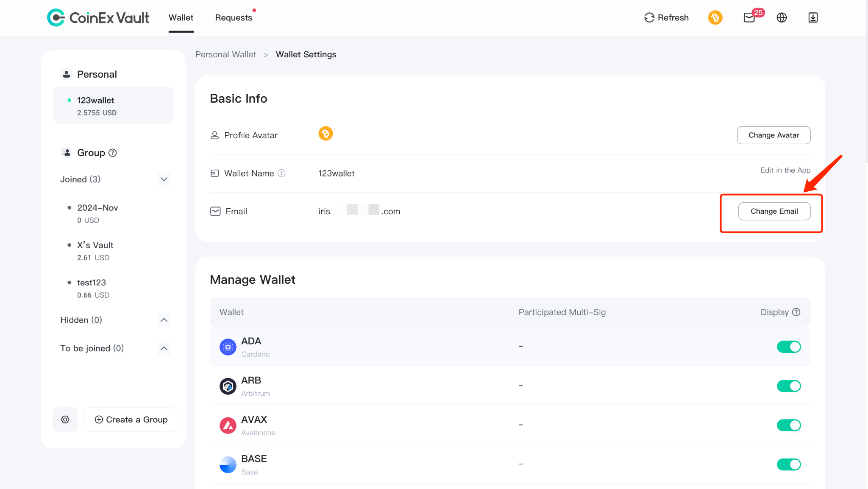Expand the Hidden (0) section
868x489 pixels.
(164, 320)
